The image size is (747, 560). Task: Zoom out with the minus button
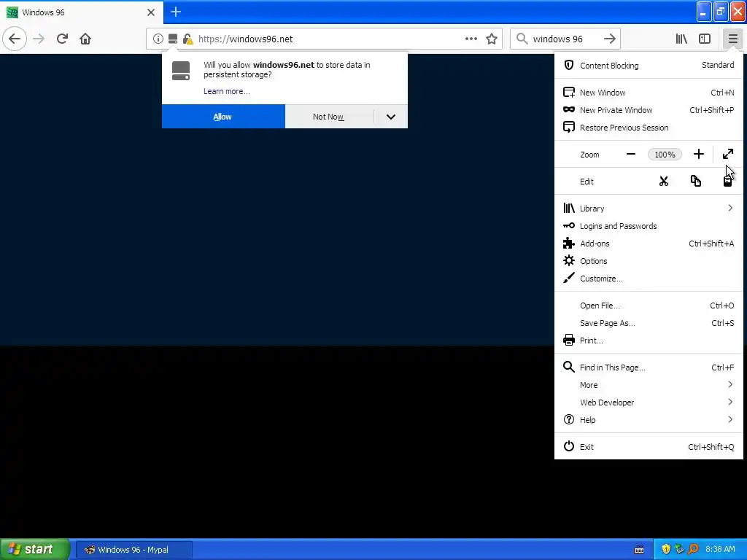point(631,155)
